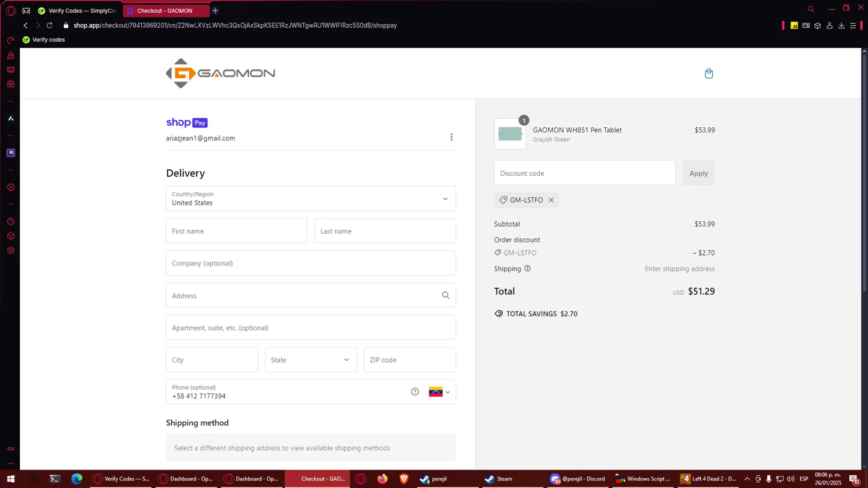This screenshot has height=488, width=868.
Task: Open the phone country flag selector
Action: 439,392
